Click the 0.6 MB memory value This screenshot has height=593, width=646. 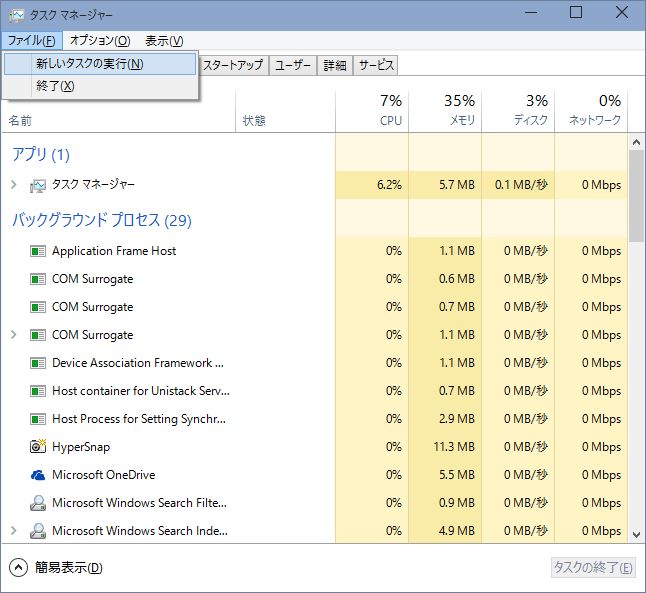click(457, 279)
